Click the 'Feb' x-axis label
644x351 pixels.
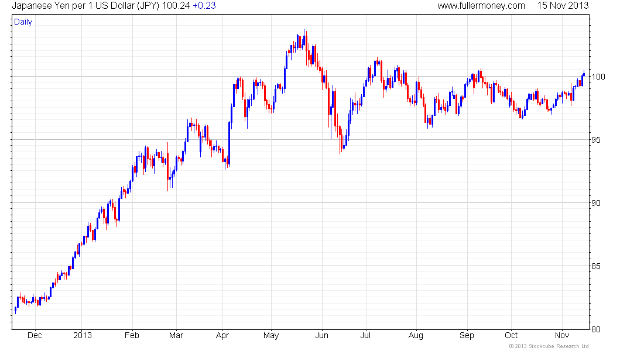pos(132,335)
